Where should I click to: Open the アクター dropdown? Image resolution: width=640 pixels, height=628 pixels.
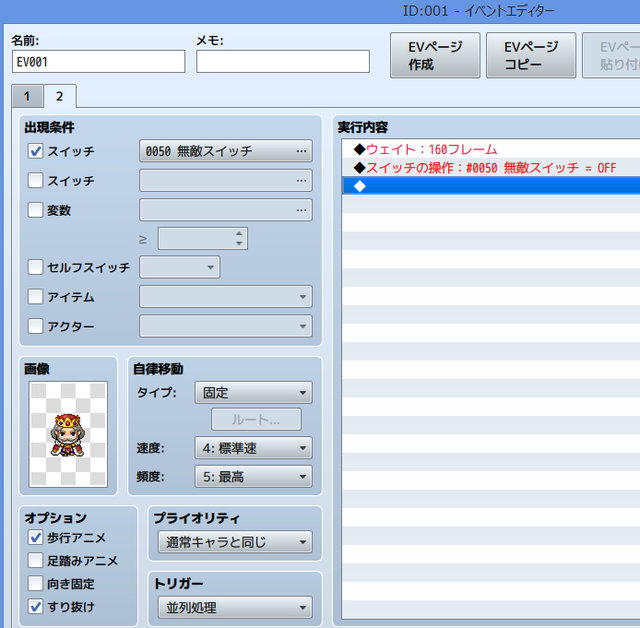coord(226,326)
